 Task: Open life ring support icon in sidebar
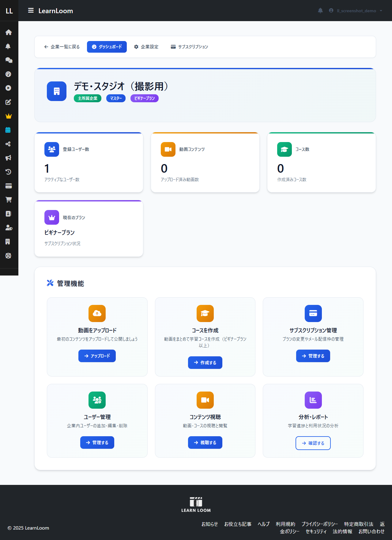[8, 256]
